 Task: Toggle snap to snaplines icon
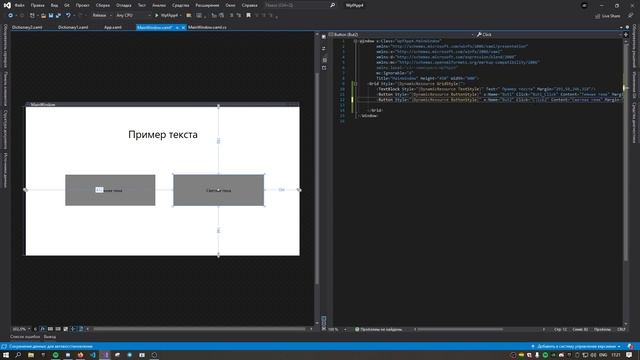73,329
